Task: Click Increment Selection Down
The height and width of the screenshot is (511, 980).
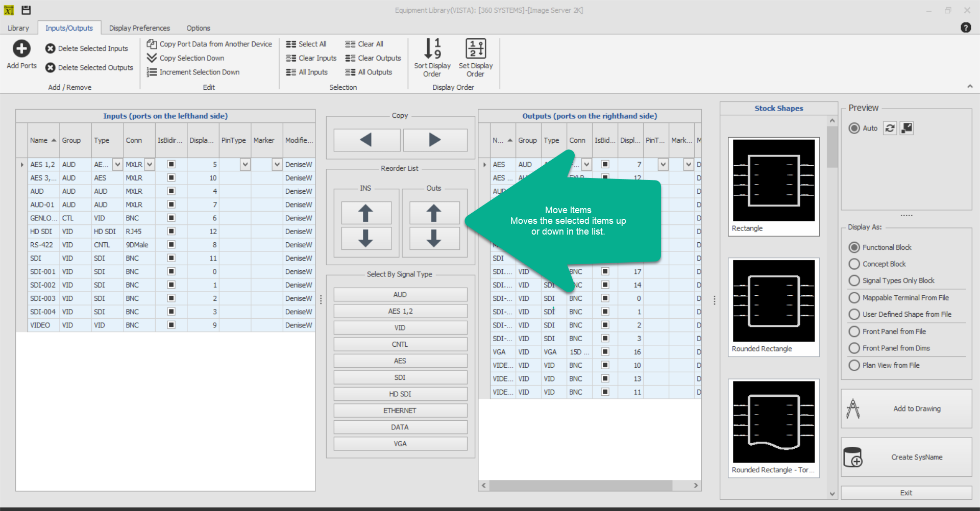Action: click(x=193, y=72)
